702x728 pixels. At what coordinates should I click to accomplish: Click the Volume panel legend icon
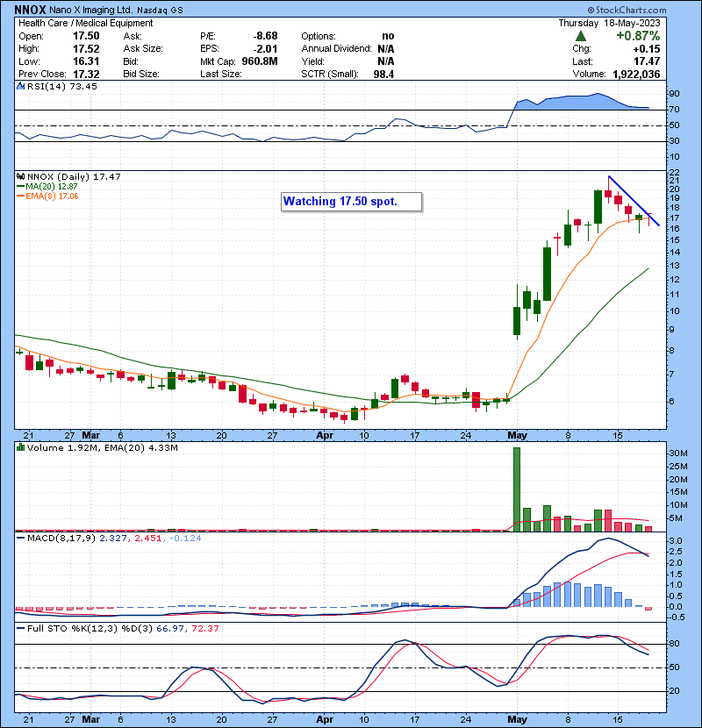(x=20, y=448)
